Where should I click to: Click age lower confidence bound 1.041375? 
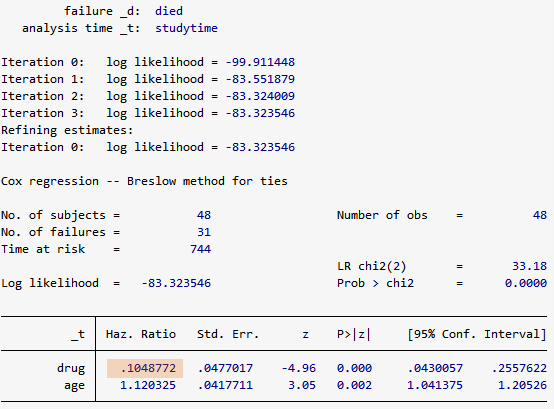pos(435,385)
